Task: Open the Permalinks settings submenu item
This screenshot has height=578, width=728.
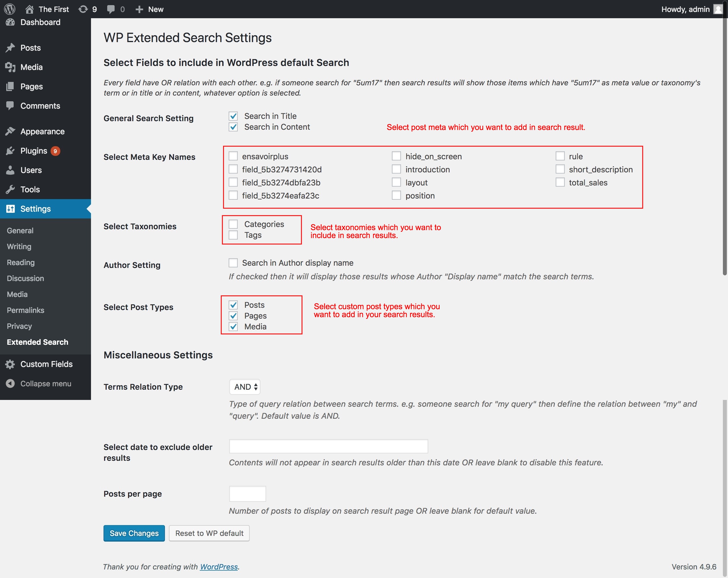Action: [25, 310]
